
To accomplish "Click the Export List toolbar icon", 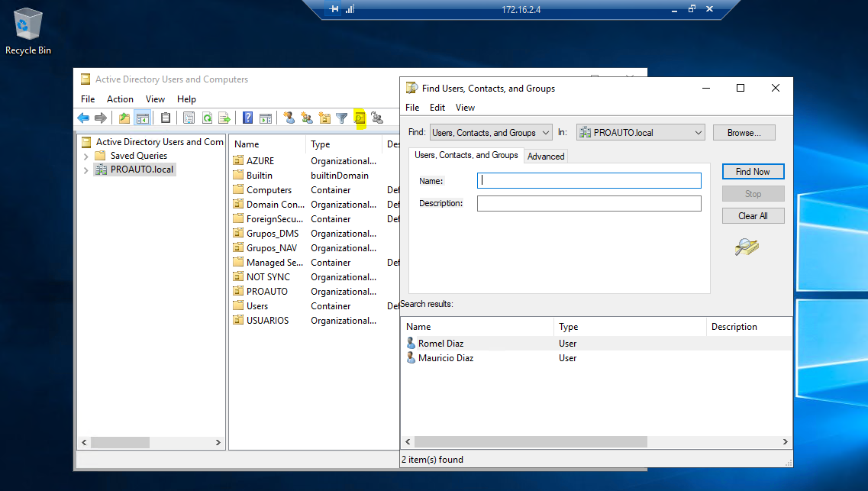I will (x=224, y=118).
